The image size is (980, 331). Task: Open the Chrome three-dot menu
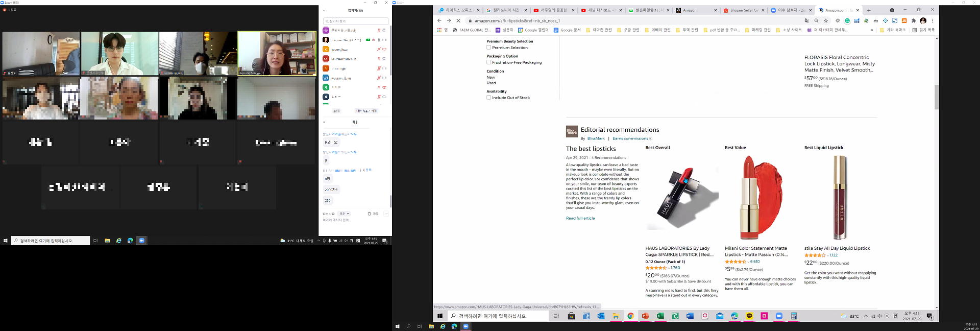coord(933,20)
